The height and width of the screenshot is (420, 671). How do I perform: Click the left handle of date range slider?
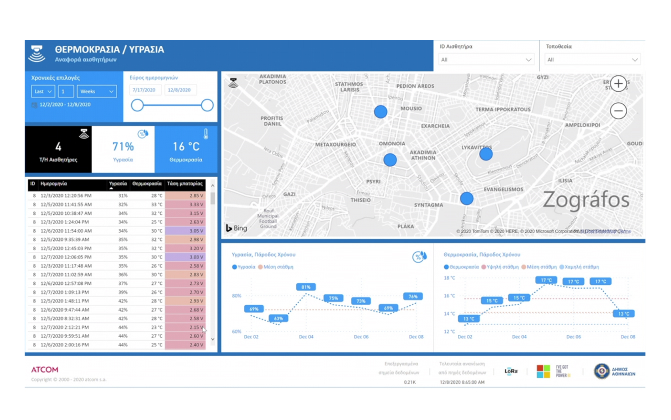point(137,105)
